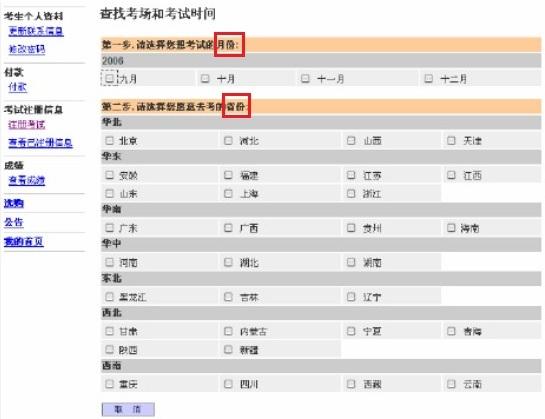Select the 广东 checkbox
The image size is (545, 419).
point(109,228)
